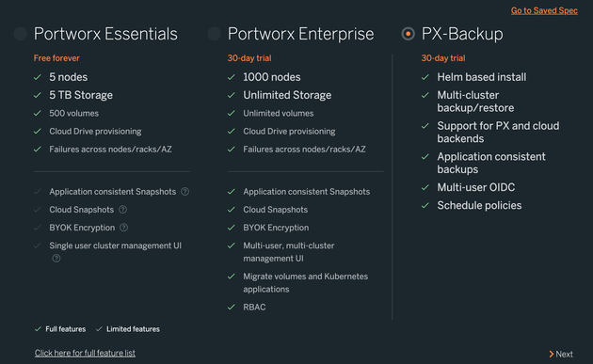This screenshot has height=364, width=593.
Task: Click the 'Free forever' label
Action: 56,58
